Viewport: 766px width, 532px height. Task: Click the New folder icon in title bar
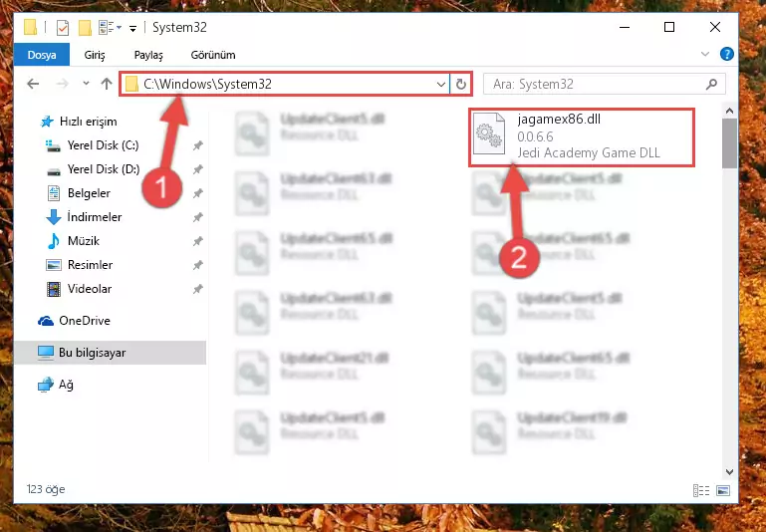(85, 28)
